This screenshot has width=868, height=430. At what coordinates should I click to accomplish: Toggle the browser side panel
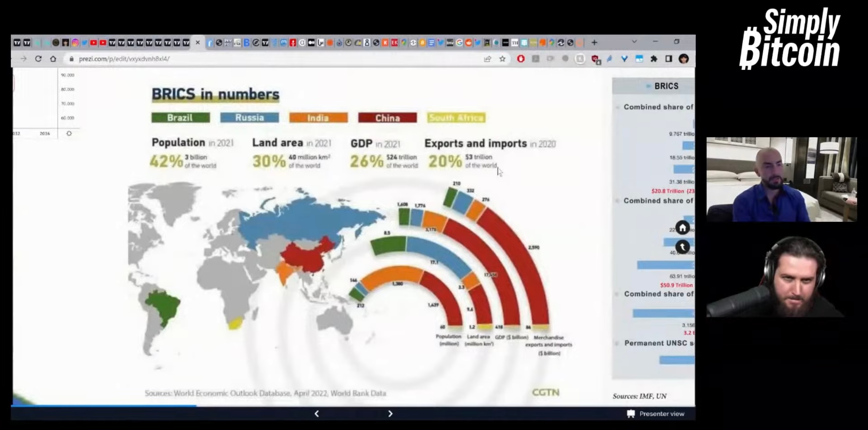point(668,59)
